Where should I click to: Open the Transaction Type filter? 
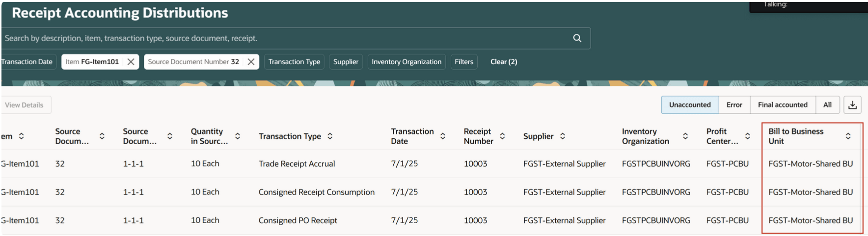(294, 62)
